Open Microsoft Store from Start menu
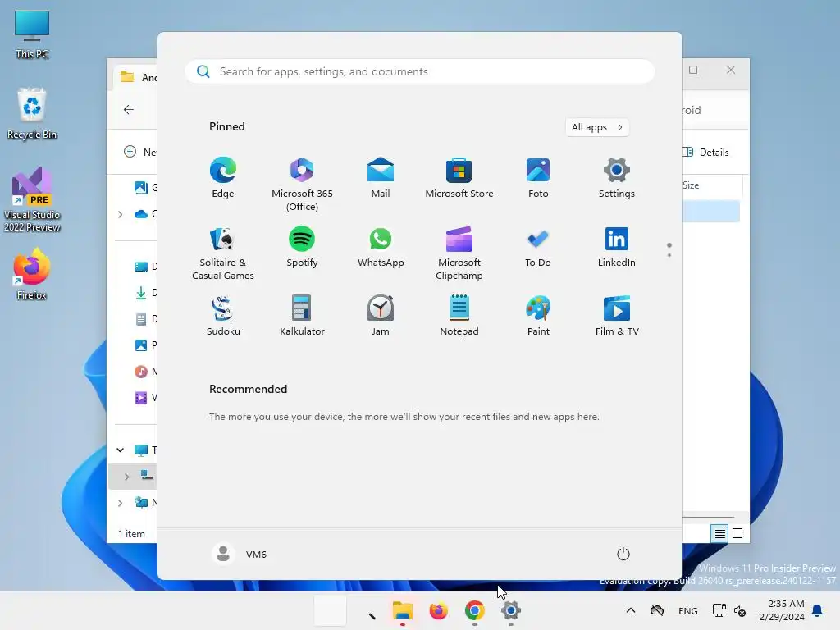Viewport: 840px width, 630px height. 459,178
